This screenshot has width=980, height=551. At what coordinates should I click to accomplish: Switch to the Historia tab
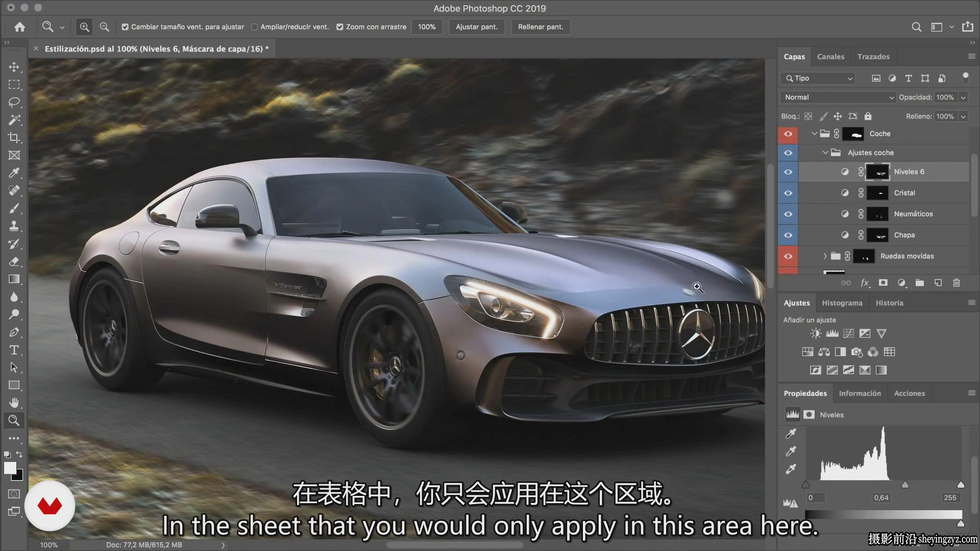click(x=889, y=303)
